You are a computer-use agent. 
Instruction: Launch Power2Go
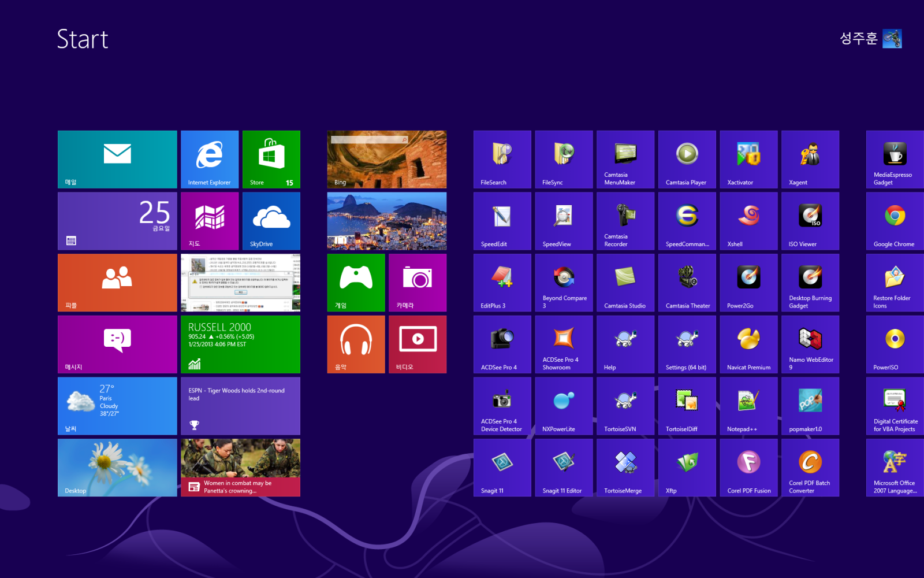[x=749, y=283]
